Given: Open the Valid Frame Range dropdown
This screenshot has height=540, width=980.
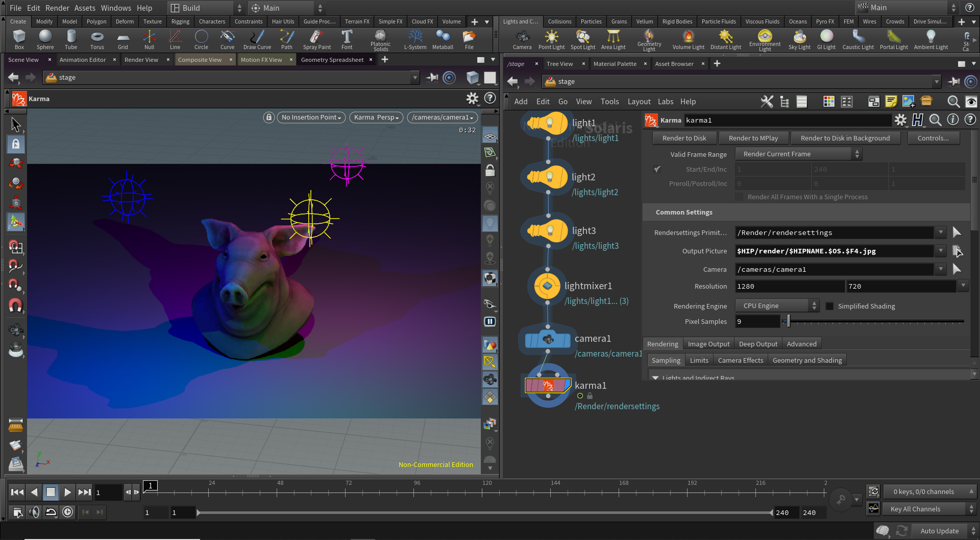Looking at the screenshot, I should click(x=798, y=154).
